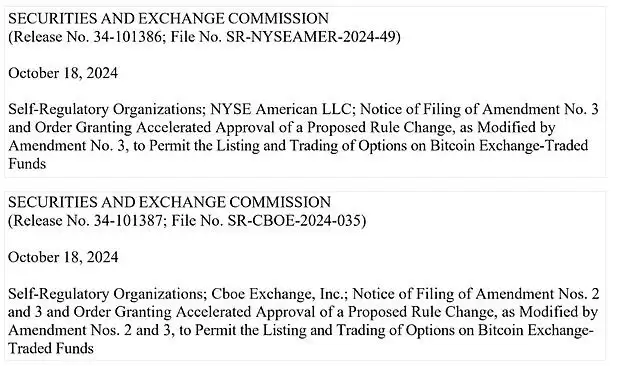
Task: Click the Cboe Exchange, Inc. text
Action: tap(279, 294)
